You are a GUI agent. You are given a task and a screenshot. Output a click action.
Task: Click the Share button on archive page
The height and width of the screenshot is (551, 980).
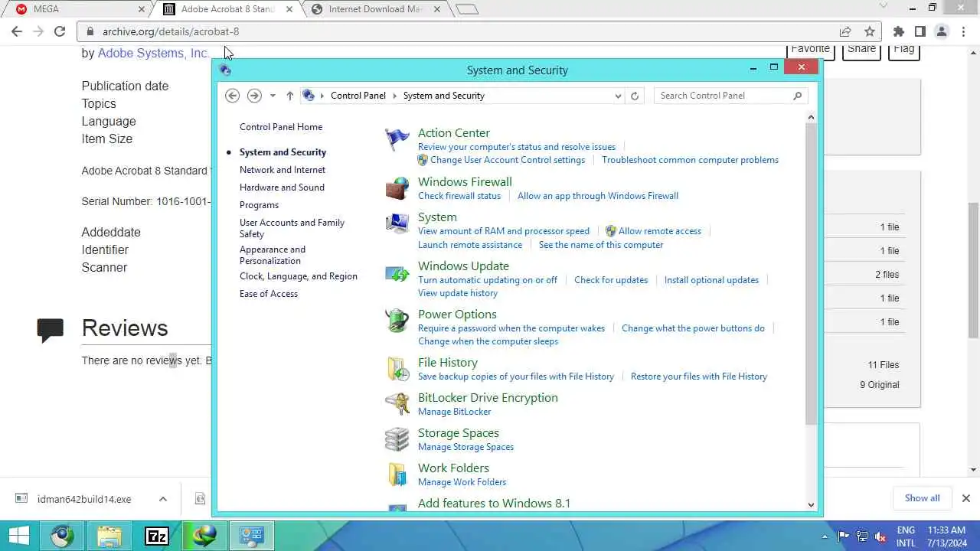[x=861, y=50]
